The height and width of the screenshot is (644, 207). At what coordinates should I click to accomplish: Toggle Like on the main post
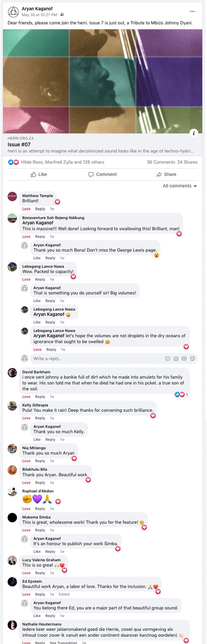coord(39,174)
